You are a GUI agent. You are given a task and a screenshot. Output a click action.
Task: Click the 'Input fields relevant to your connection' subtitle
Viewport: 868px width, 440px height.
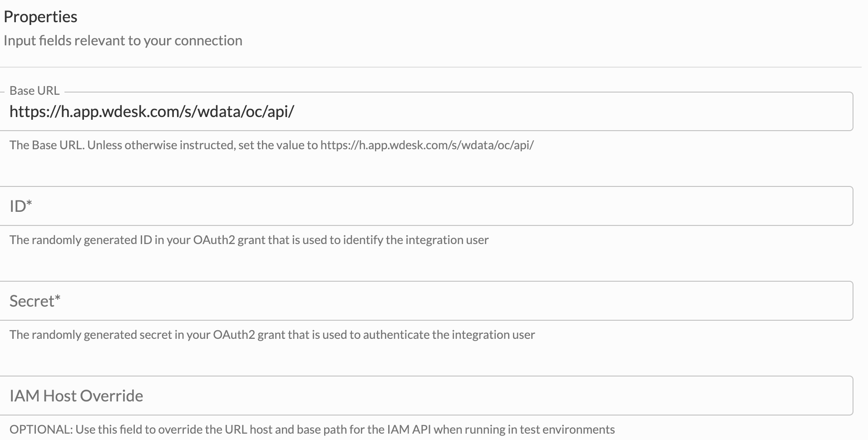(123, 41)
